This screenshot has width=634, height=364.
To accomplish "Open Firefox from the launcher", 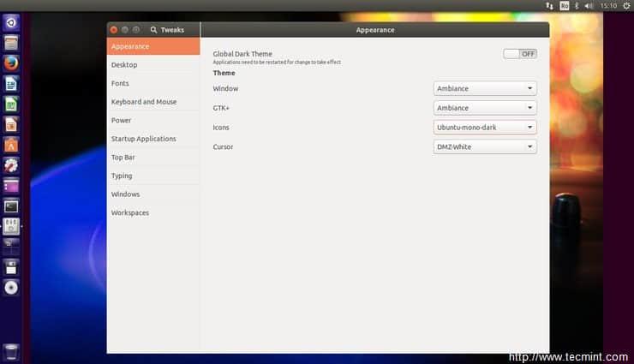I will tap(11, 63).
